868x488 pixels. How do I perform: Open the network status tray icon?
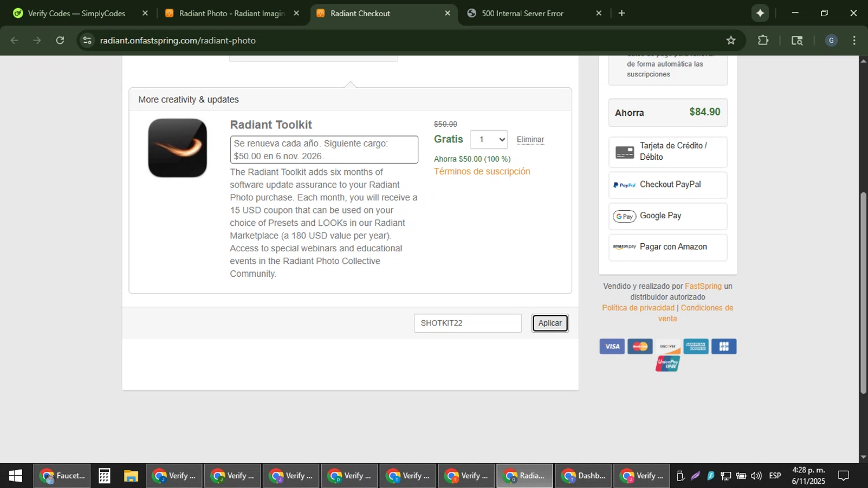pyautogui.click(x=726, y=476)
